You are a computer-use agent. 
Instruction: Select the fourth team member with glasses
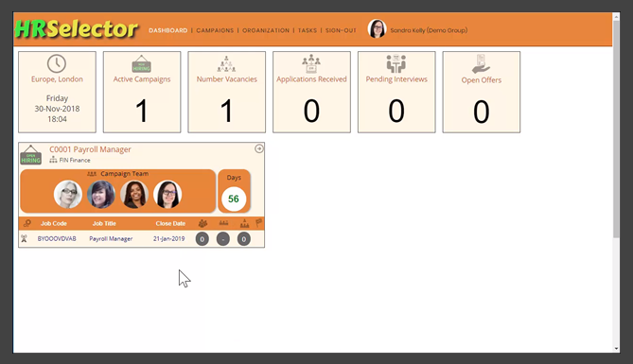coord(167,194)
